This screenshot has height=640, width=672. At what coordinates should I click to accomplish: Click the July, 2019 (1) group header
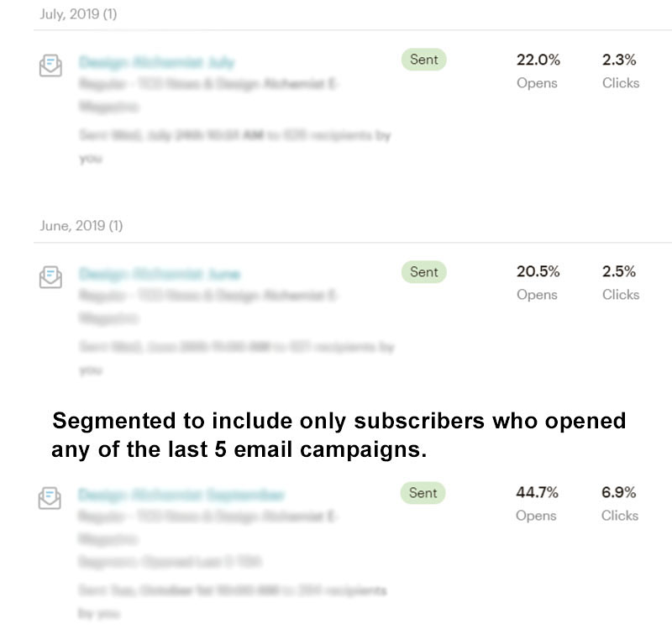pyautogui.click(x=78, y=14)
